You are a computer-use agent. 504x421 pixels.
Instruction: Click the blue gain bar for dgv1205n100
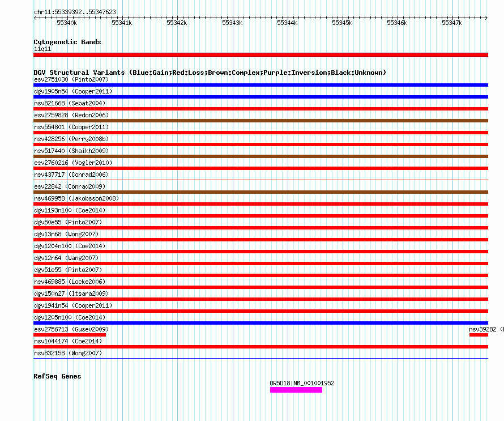point(260,323)
